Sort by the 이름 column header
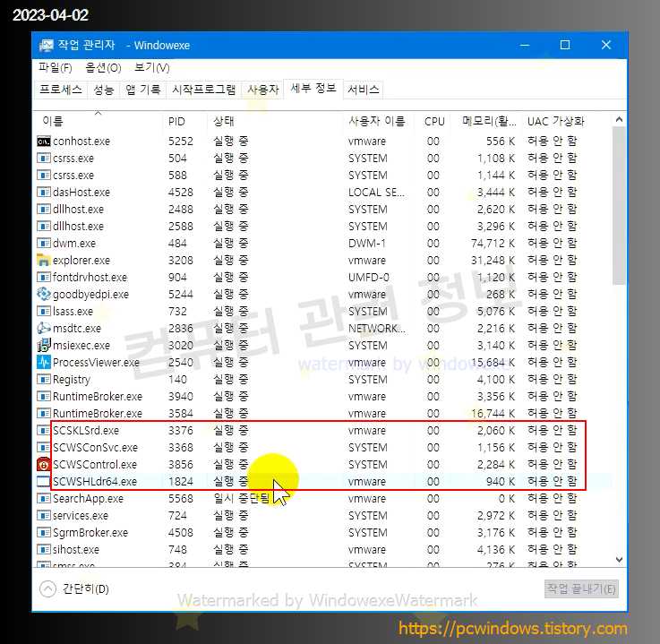 click(99, 122)
